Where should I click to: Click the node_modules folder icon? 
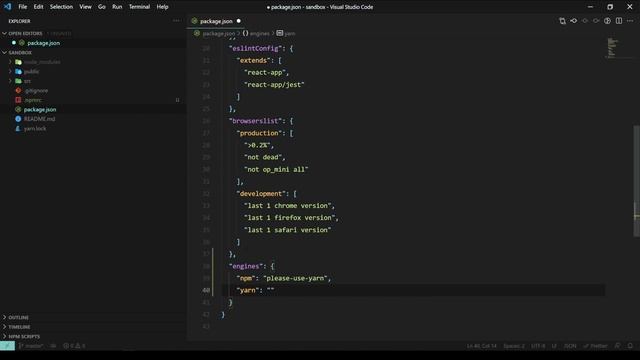point(18,62)
